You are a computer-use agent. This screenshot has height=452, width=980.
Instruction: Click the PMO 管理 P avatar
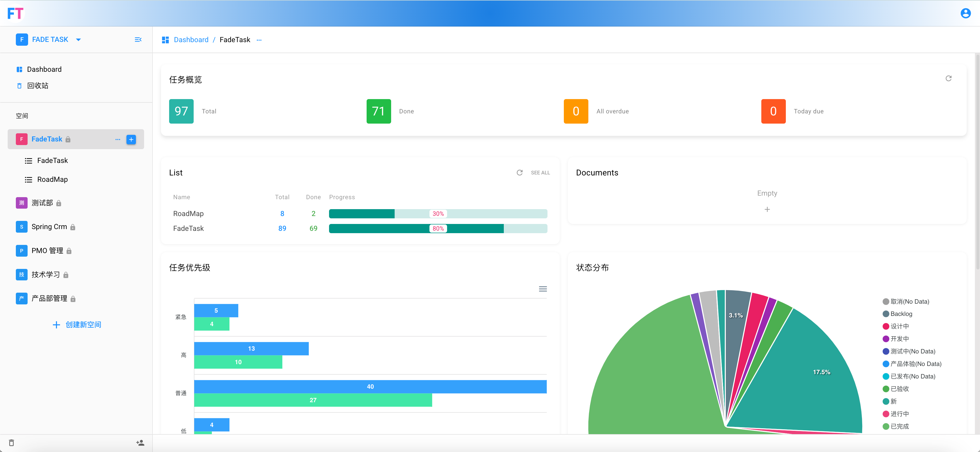pyautogui.click(x=21, y=251)
